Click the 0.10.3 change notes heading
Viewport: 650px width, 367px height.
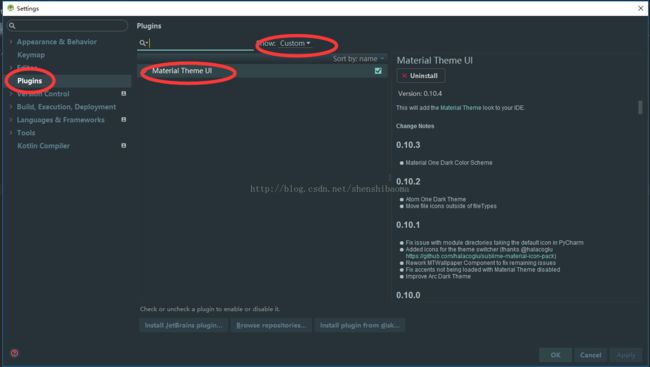(408, 145)
